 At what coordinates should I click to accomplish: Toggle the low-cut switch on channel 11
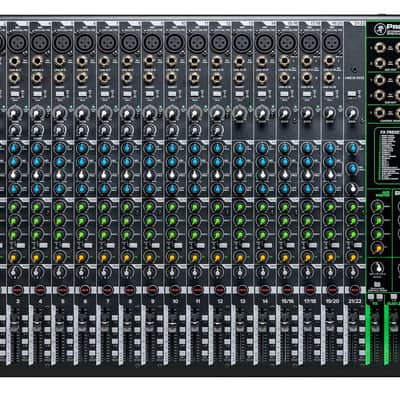[x=194, y=94]
